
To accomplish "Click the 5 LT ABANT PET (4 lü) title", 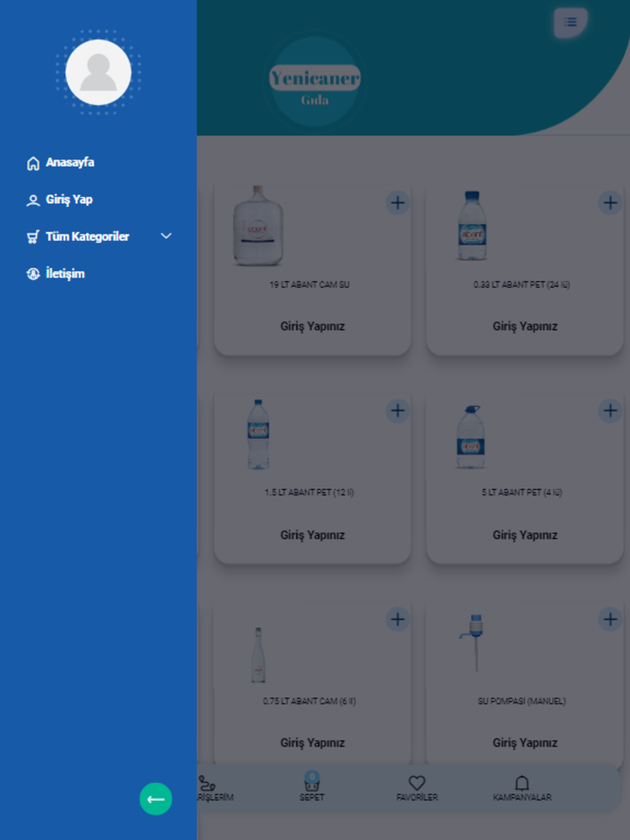I will click(522, 492).
